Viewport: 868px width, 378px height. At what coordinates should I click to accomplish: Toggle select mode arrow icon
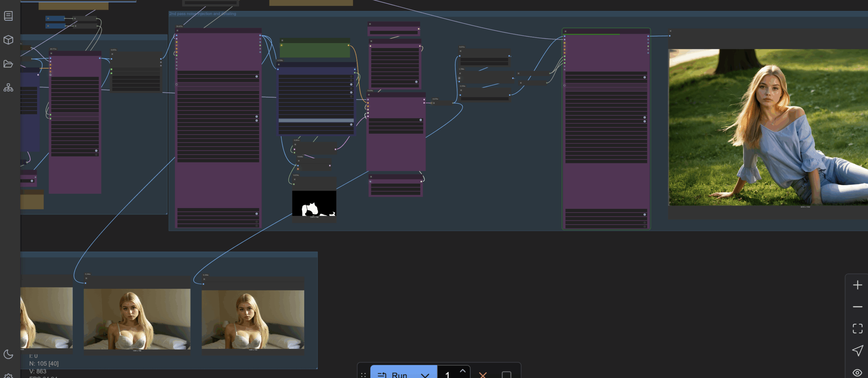(857, 351)
